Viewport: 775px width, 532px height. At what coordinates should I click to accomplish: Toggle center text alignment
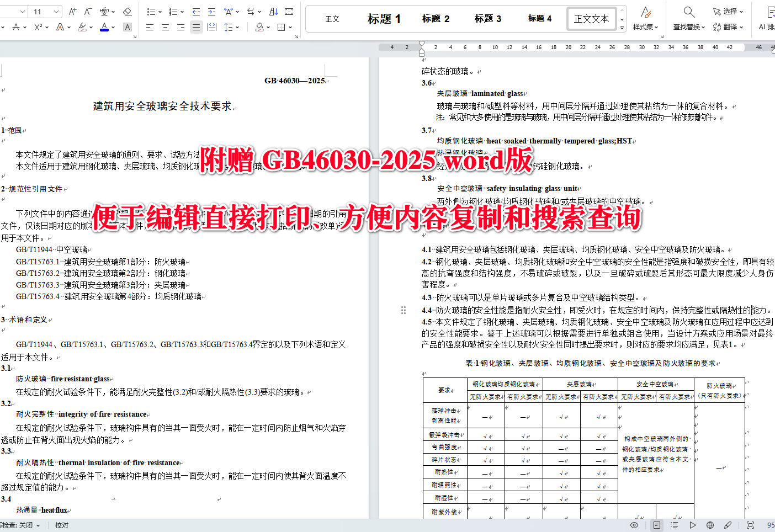pyautogui.click(x=165, y=26)
